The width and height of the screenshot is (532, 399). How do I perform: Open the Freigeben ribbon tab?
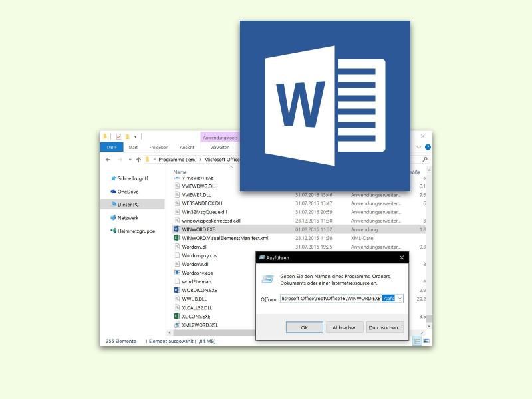pyautogui.click(x=158, y=147)
